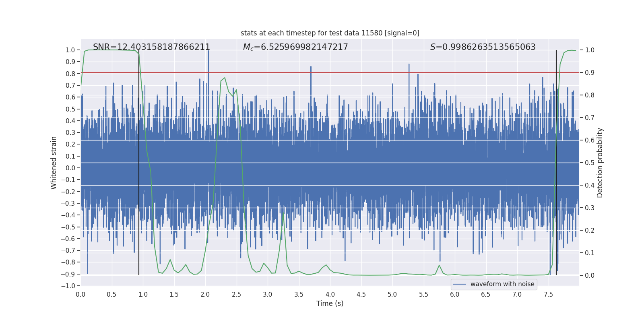Click the 0.5 tick on the right probability axis

pos(590,163)
